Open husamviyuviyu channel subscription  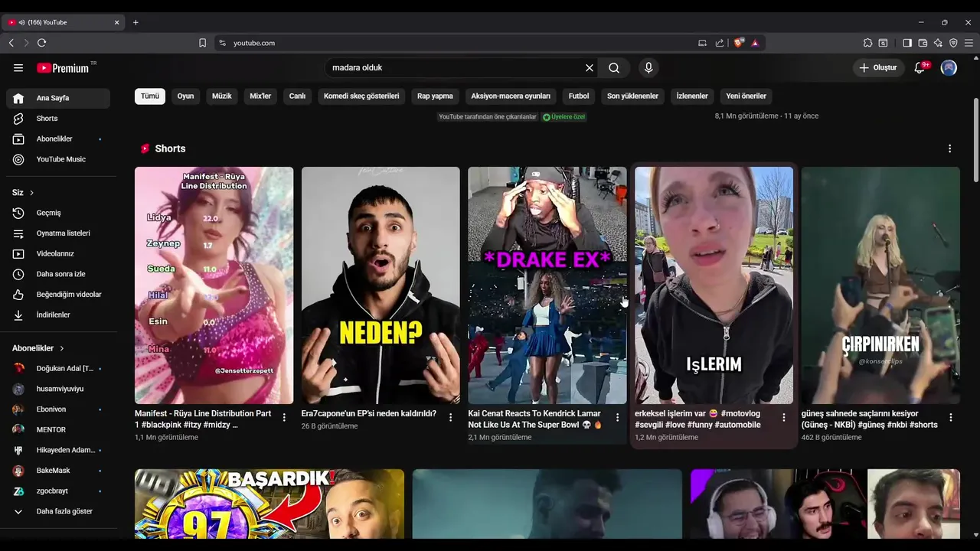pos(58,389)
